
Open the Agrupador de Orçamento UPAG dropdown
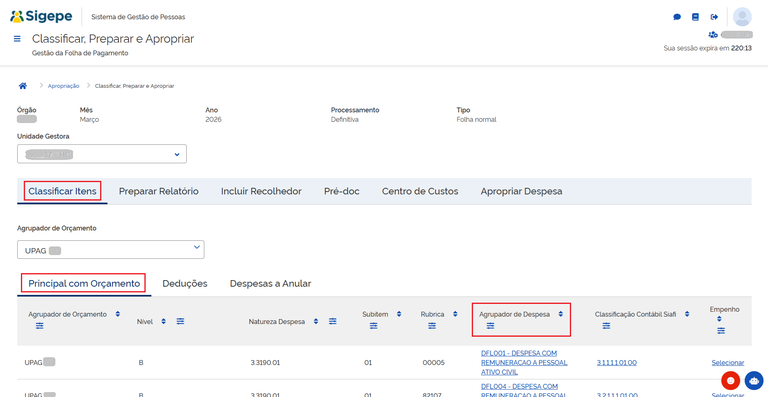[111, 250]
